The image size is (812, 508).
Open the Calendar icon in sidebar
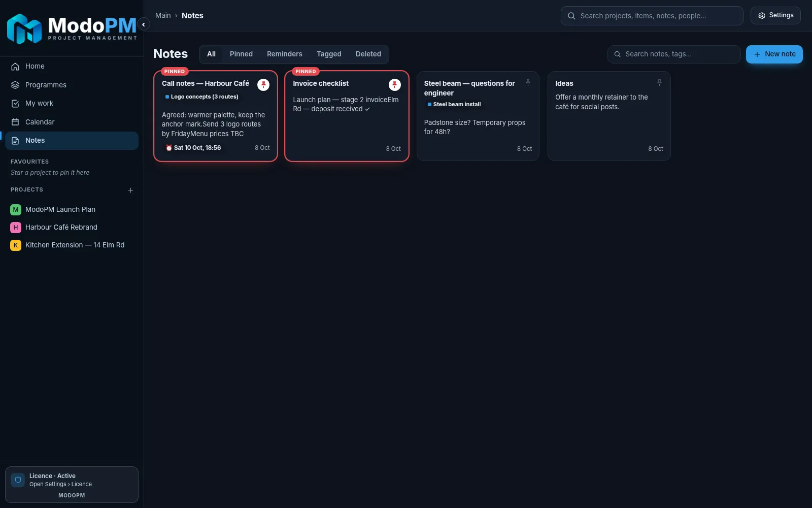pos(15,122)
